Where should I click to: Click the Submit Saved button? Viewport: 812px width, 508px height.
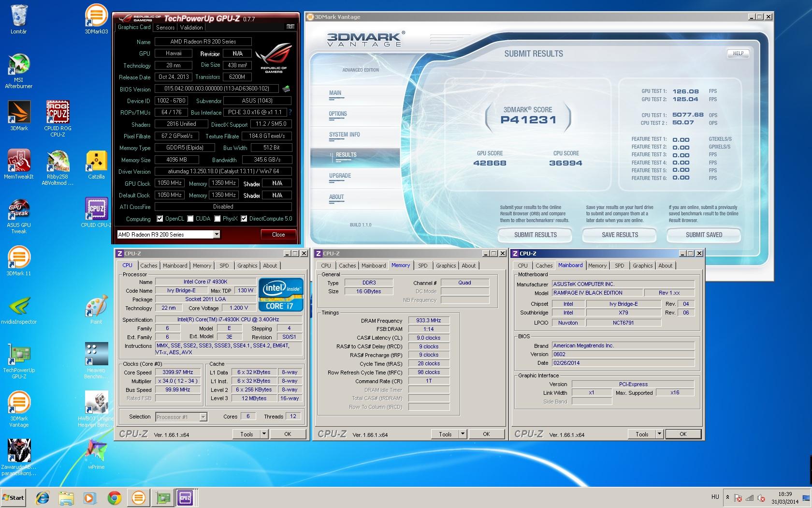pyautogui.click(x=704, y=235)
